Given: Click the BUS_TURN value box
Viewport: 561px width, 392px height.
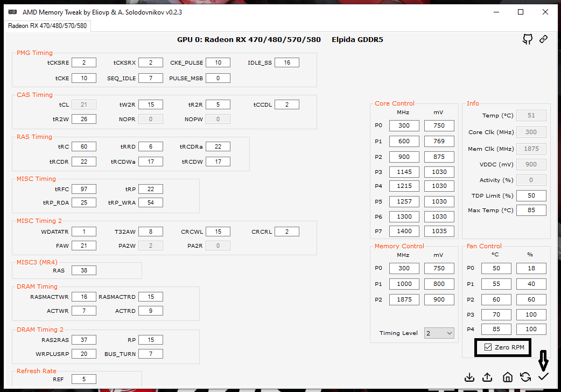Looking at the screenshot, I should (x=151, y=354).
